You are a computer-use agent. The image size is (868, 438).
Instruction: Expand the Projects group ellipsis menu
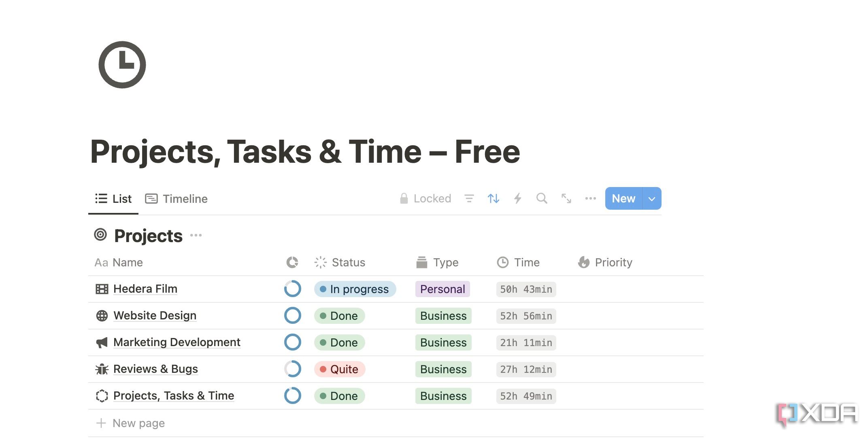[197, 235]
